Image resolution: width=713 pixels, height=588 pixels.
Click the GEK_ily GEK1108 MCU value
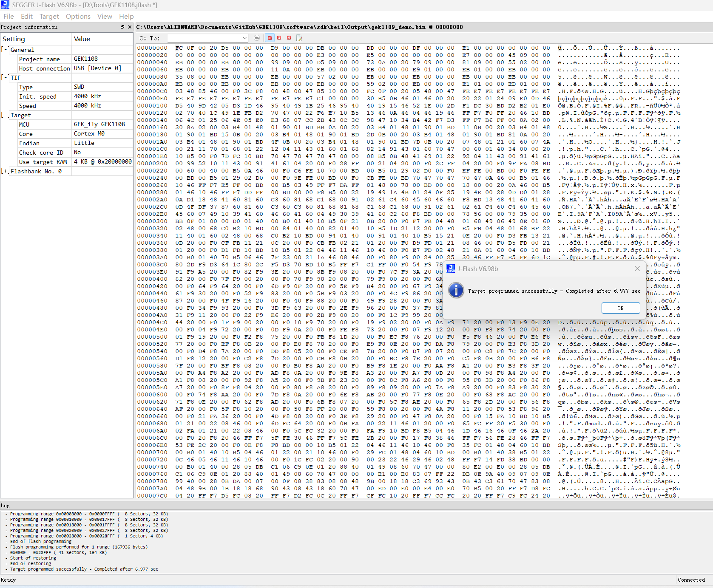99,124
